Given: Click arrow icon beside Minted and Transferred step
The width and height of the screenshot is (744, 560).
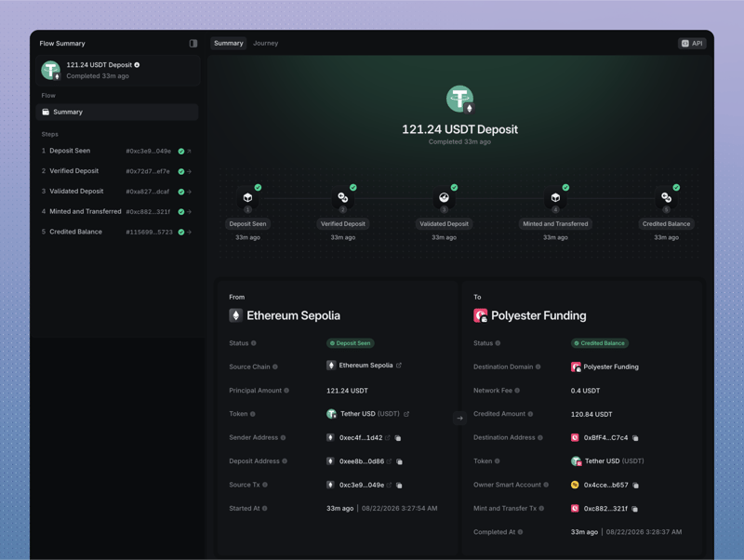Looking at the screenshot, I should (x=189, y=212).
